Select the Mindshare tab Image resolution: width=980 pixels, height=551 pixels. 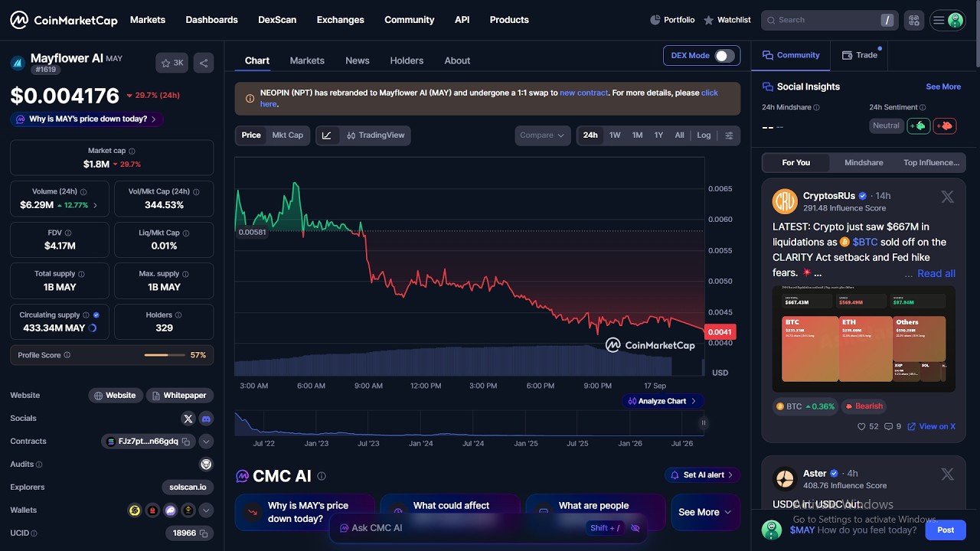point(864,162)
